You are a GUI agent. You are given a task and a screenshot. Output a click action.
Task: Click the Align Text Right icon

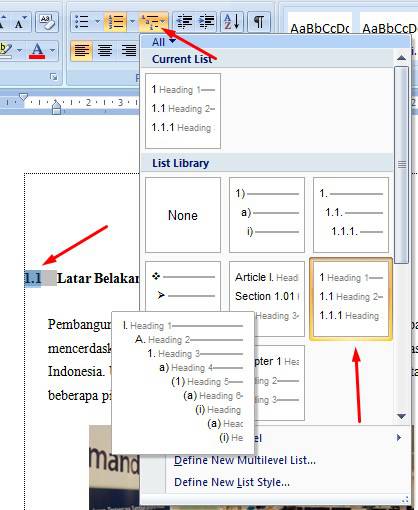coord(129,51)
